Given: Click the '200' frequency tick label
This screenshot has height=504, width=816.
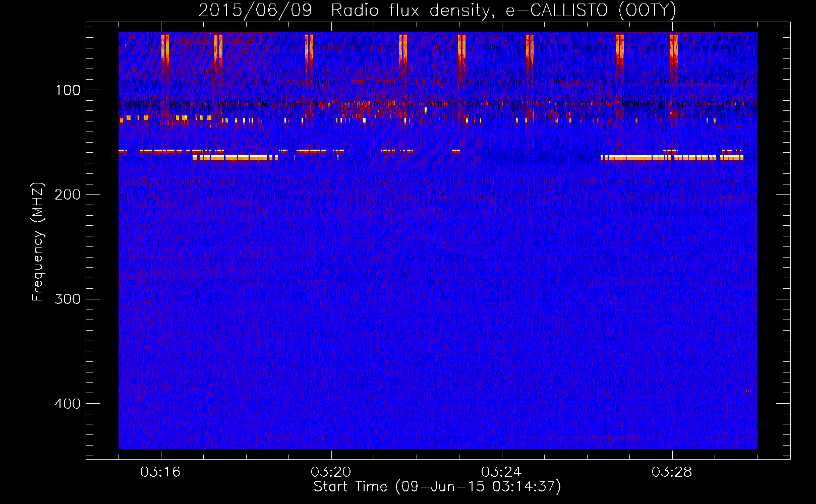Looking at the screenshot, I should point(68,195).
